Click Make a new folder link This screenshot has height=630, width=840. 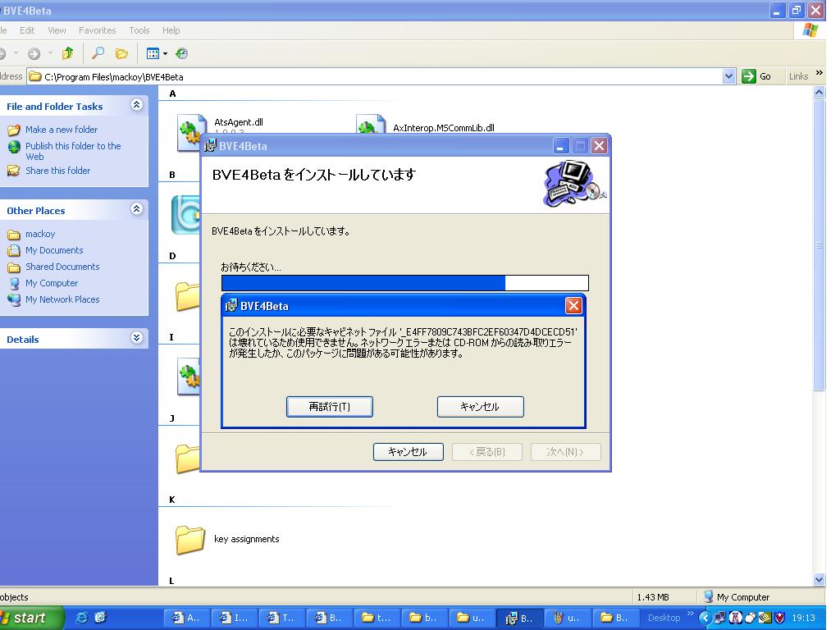tap(62, 130)
